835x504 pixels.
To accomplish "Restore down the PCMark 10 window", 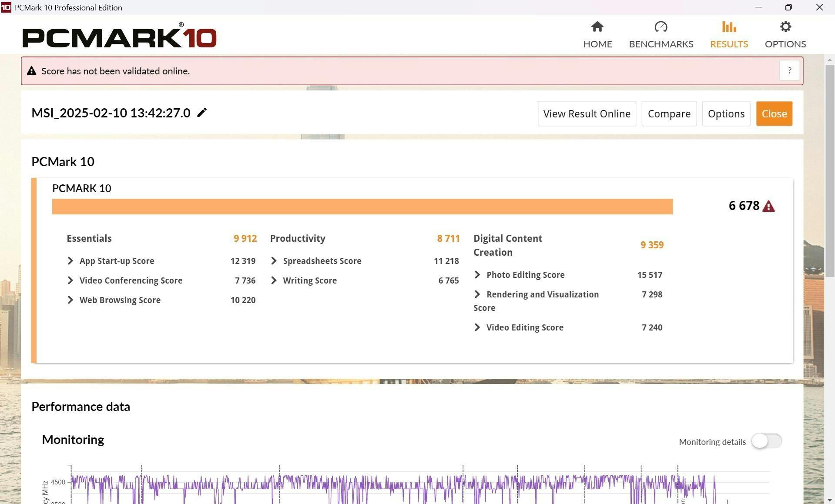I will (x=788, y=7).
